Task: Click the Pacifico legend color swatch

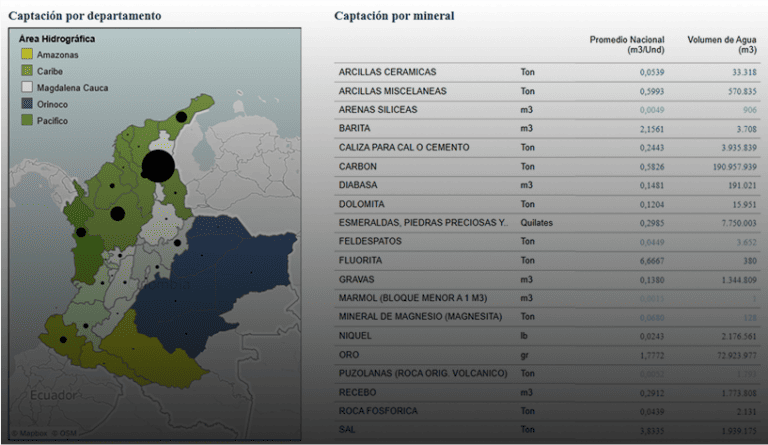Action: coord(27,120)
